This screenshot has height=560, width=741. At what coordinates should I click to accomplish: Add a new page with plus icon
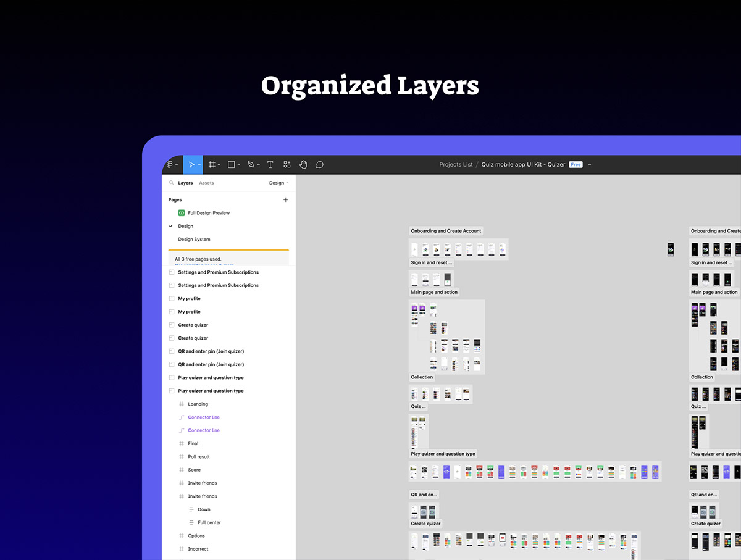point(285,200)
